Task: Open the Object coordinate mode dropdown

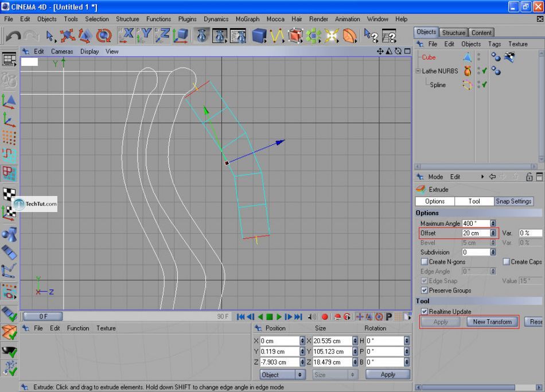Action: pyautogui.click(x=282, y=375)
